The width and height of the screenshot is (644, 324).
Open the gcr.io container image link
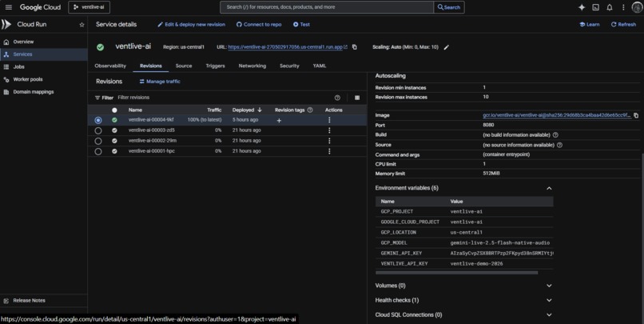557,115
